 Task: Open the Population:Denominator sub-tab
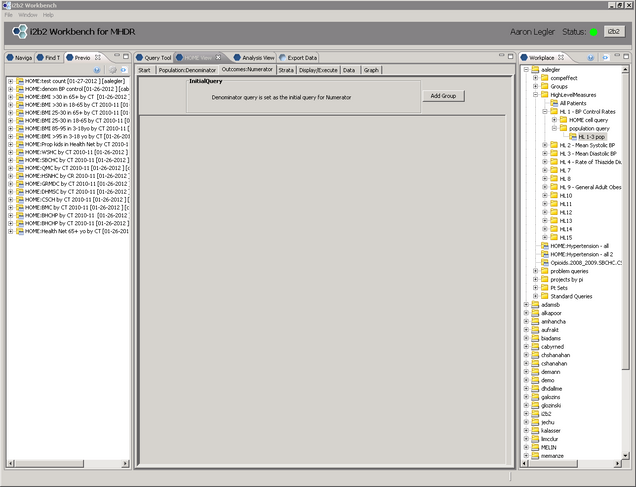click(x=187, y=70)
